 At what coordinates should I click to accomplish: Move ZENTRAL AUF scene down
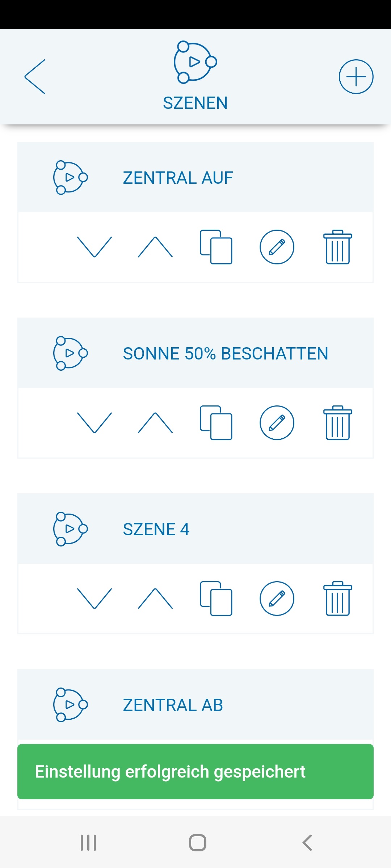94,247
